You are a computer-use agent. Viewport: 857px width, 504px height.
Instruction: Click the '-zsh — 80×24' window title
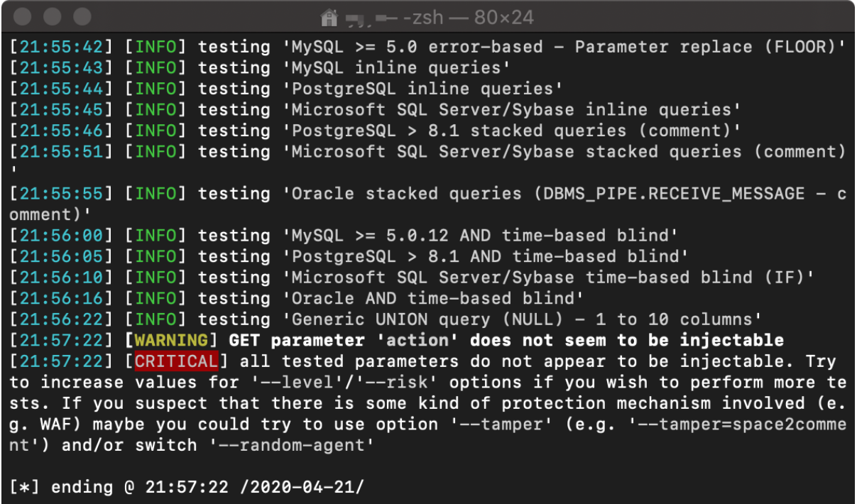(x=469, y=16)
